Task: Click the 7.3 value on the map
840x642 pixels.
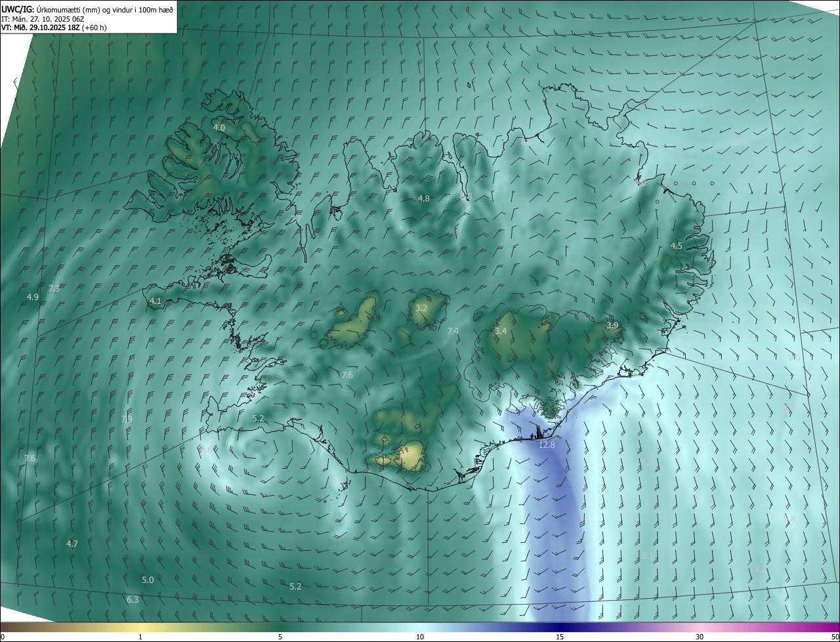Action: (x=54, y=288)
